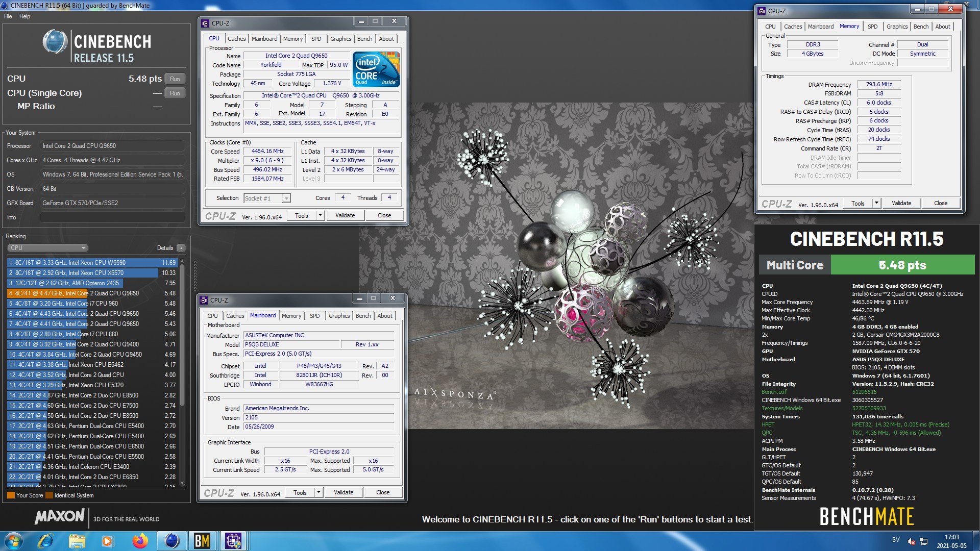
Task: Click the Intel Core 2 Quad logo
Action: [x=376, y=69]
